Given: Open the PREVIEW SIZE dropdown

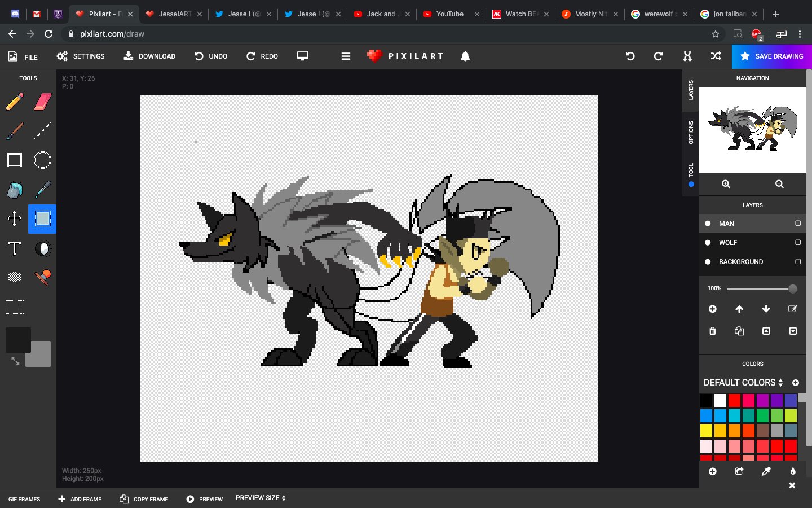Looking at the screenshot, I should [x=261, y=498].
